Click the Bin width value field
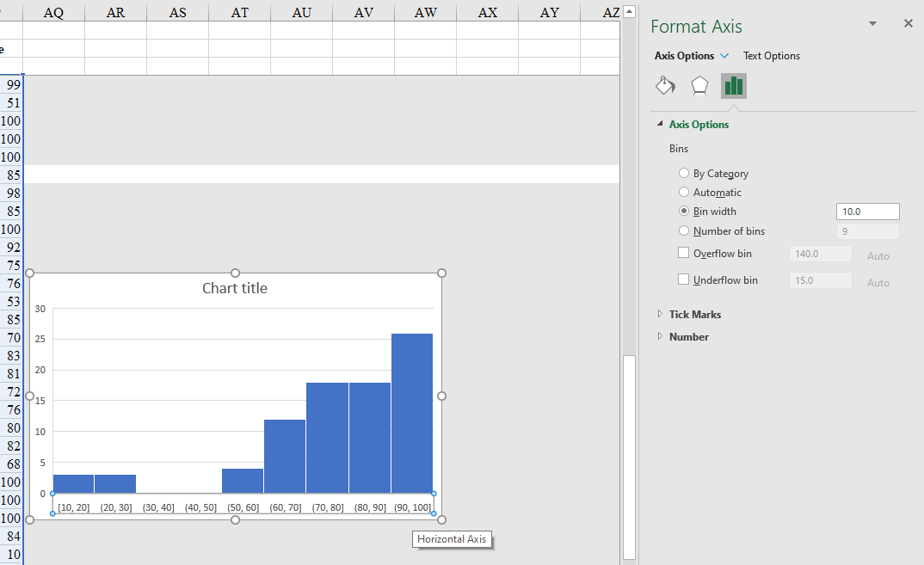The image size is (924, 565). (867, 211)
